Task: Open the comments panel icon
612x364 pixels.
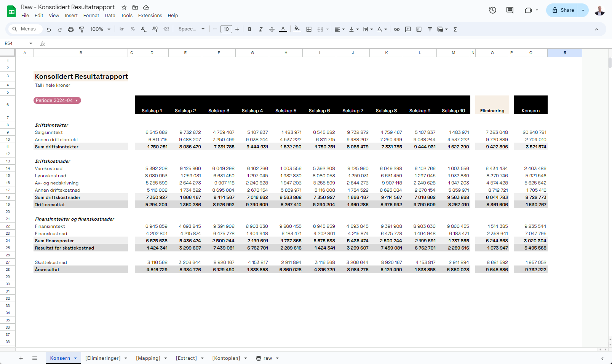Action: (x=510, y=10)
